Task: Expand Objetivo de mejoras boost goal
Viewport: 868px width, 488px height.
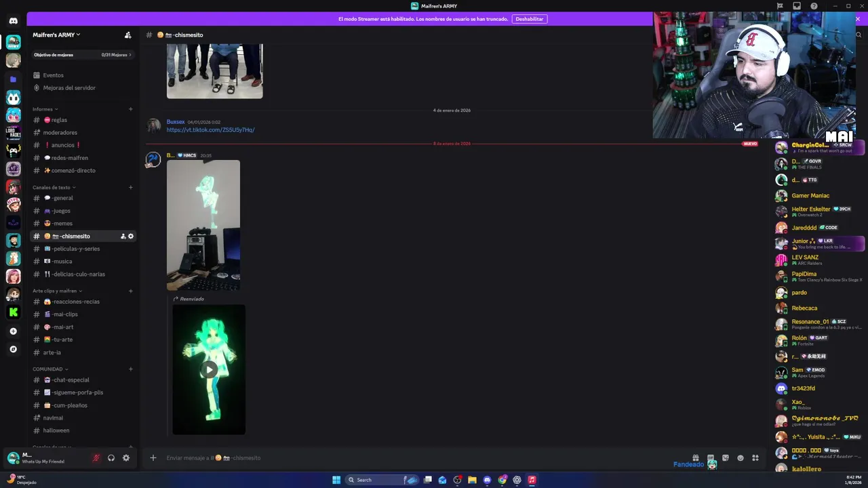Action: point(83,54)
